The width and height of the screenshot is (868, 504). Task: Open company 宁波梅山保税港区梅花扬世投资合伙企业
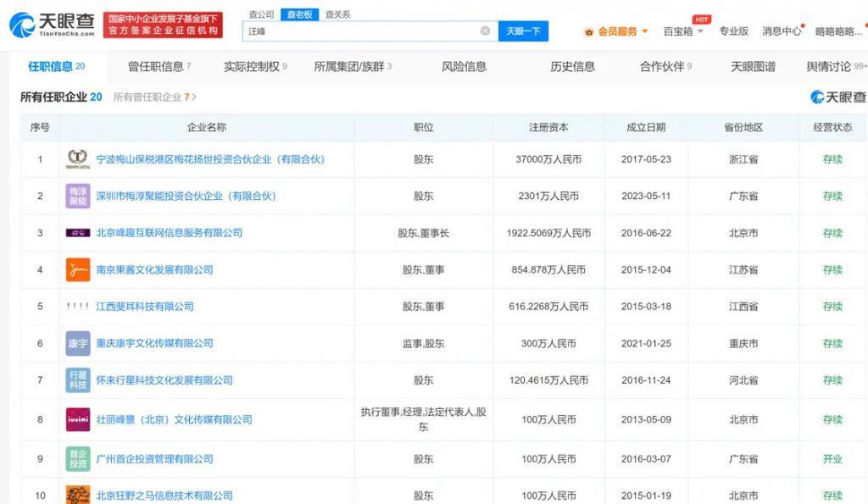[x=210, y=159]
